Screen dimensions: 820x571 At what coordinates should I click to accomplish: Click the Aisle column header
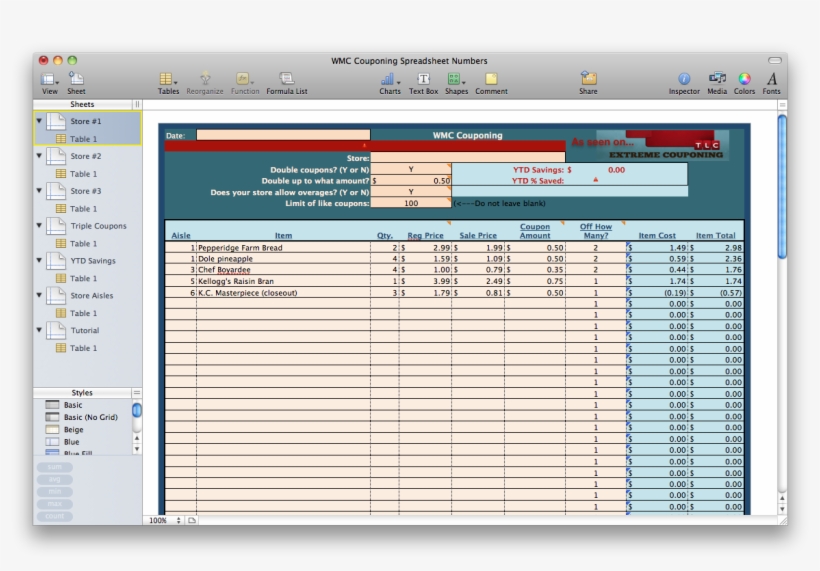click(181, 235)
